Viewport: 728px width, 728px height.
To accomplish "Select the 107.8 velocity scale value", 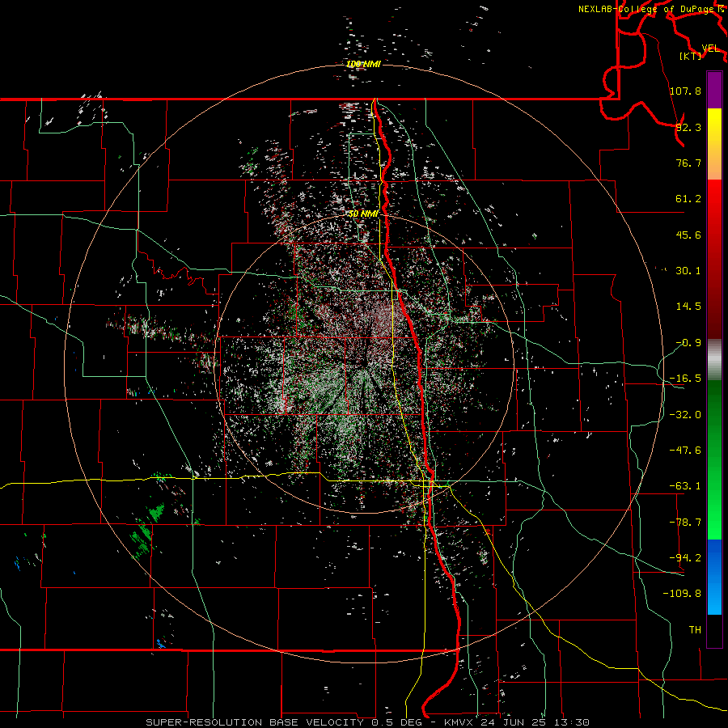I will coord(685,91).
